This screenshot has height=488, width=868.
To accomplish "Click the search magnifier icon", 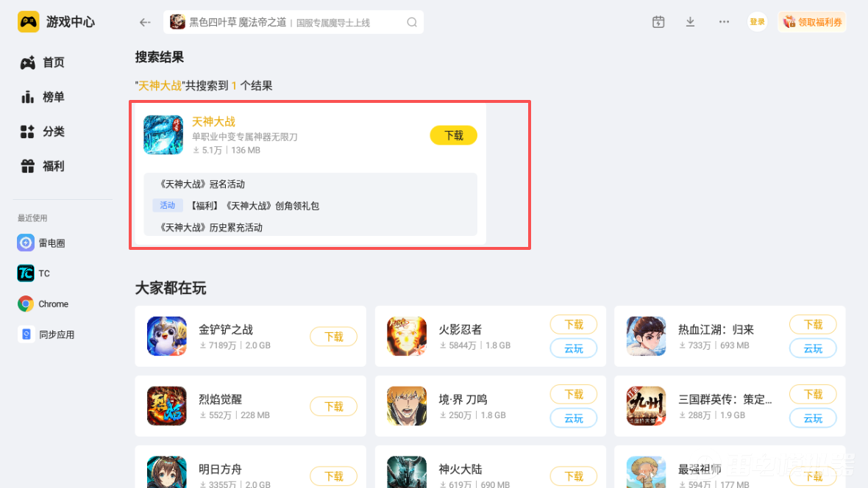I will pyautogui.click(x=412, y=22).
